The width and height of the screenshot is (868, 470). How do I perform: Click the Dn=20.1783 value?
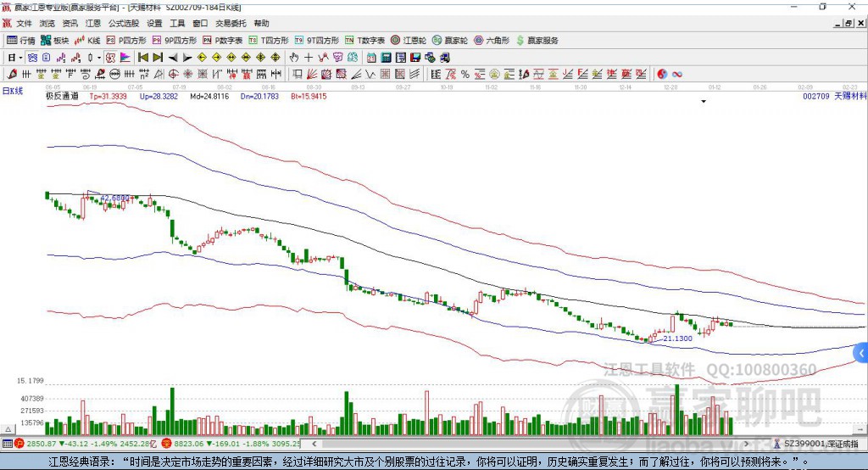pyautogui.click(x=259, y=97)
